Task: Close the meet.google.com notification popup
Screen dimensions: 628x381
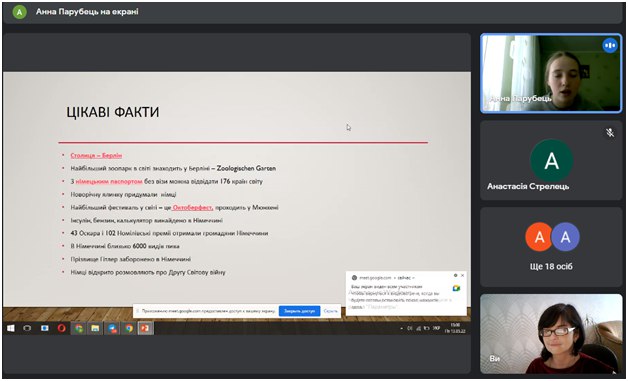Action: pos(462,276)
